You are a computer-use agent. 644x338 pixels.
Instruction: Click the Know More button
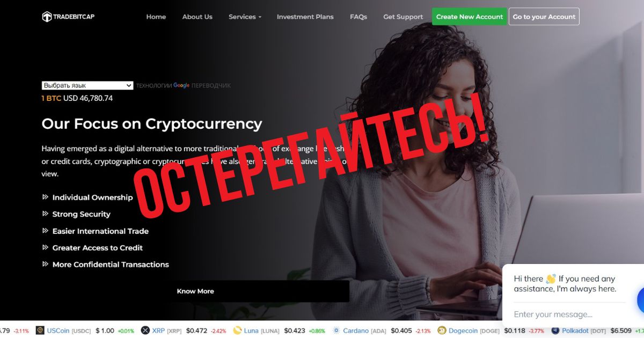click(195, 291)
